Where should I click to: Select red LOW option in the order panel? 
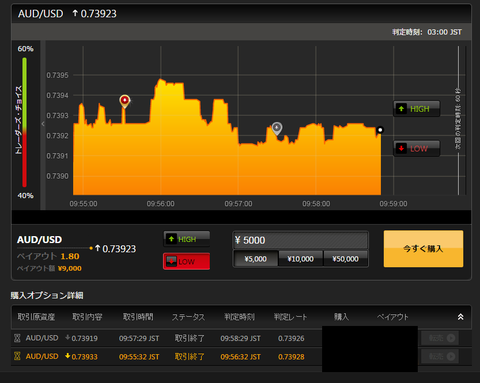point(187,261)
